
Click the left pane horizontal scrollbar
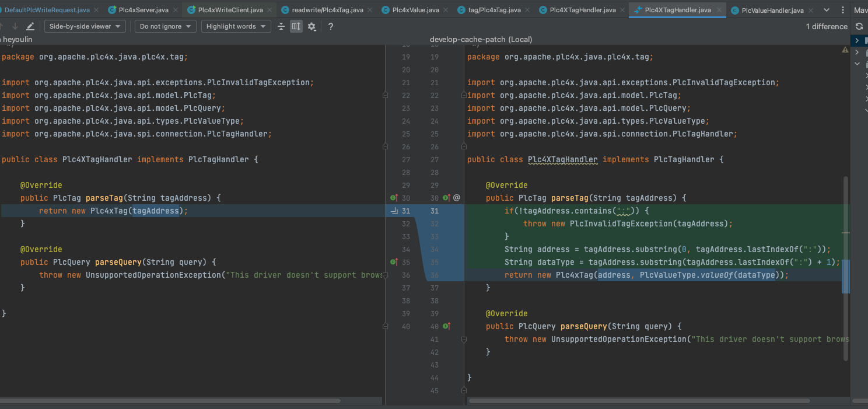pyautogui.click(x=171, y=401)
